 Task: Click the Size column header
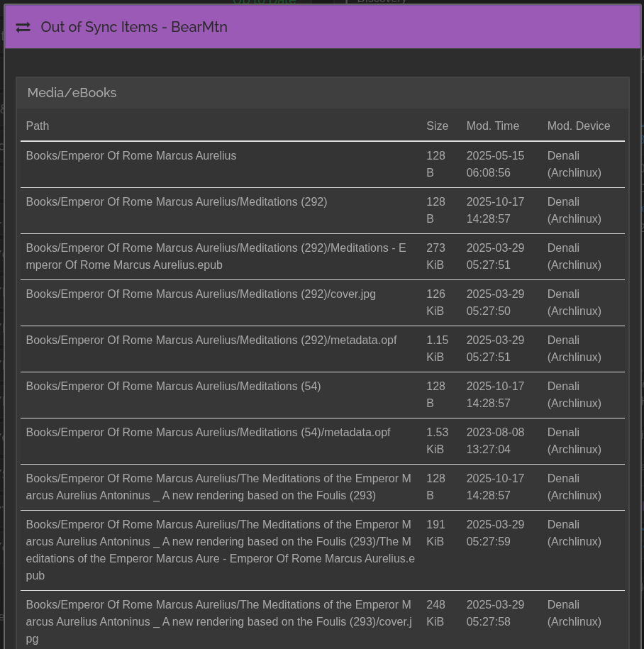[x=437, y=126]
